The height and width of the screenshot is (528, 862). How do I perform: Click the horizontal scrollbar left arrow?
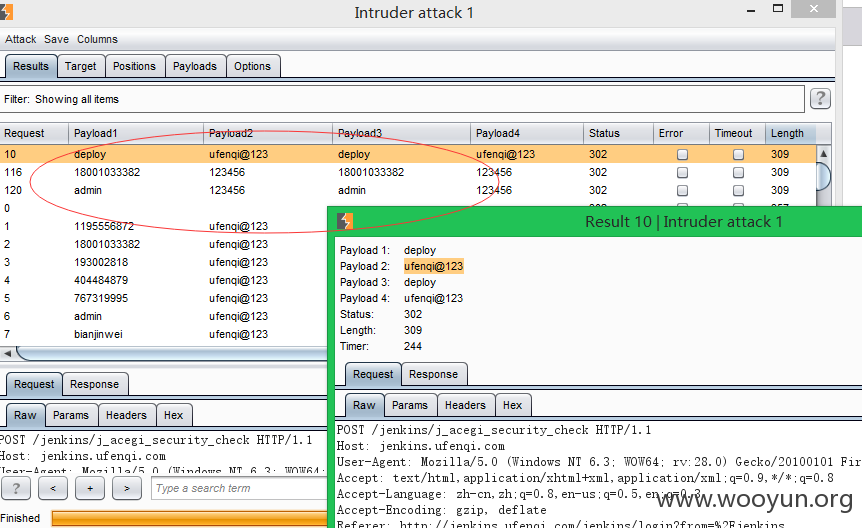[x=8, y=353]
